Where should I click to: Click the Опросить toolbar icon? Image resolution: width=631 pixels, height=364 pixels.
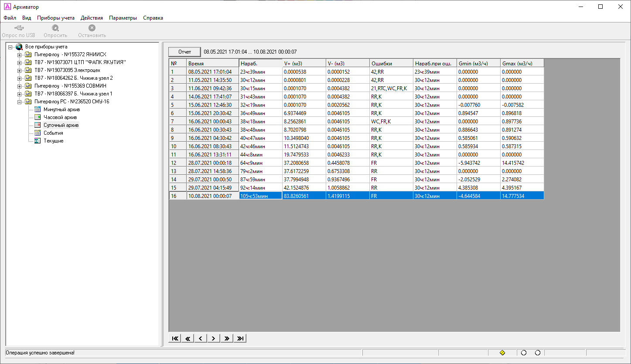point(55,28)
